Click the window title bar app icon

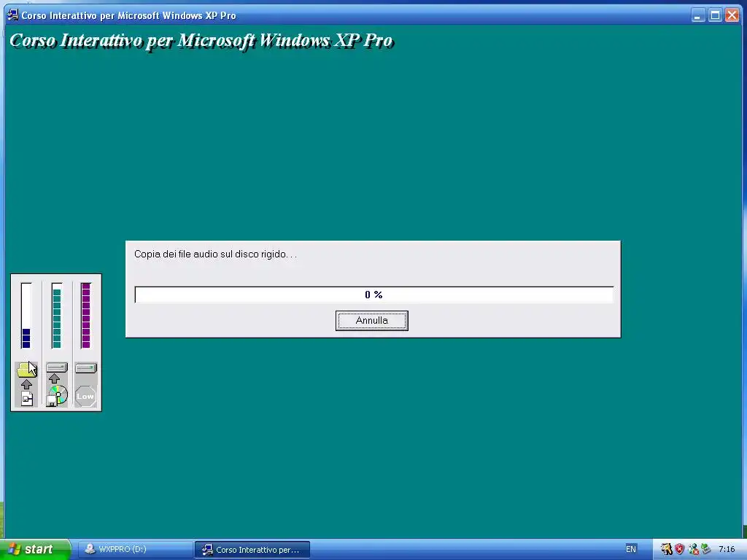(x=13, y=15)
